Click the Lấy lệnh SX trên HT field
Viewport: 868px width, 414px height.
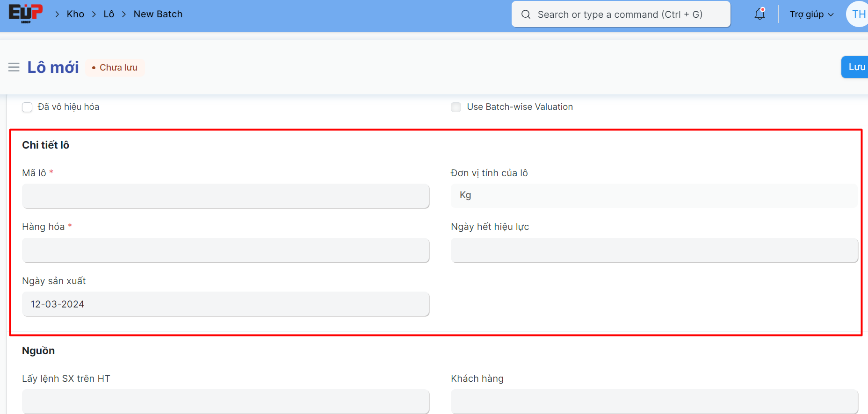coord(225,401)
